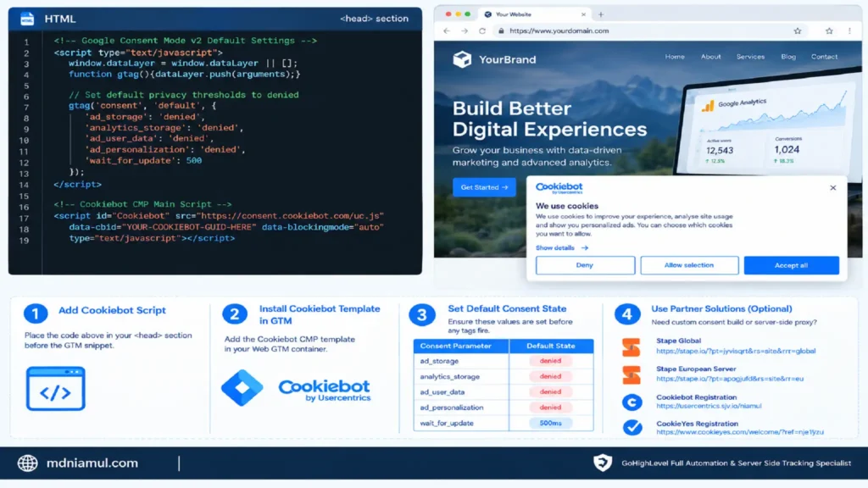Viewport: 868px width, 488px height.
Task: Click the globe icon beside mdniamul.com
Action: 28,463
